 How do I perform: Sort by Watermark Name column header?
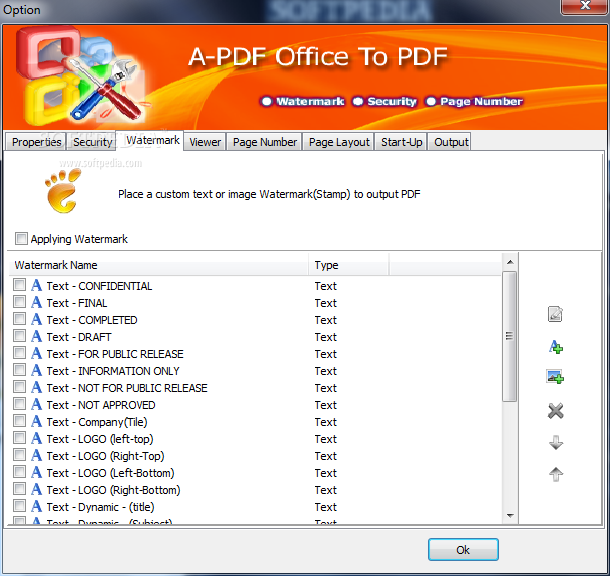point(159,265)
